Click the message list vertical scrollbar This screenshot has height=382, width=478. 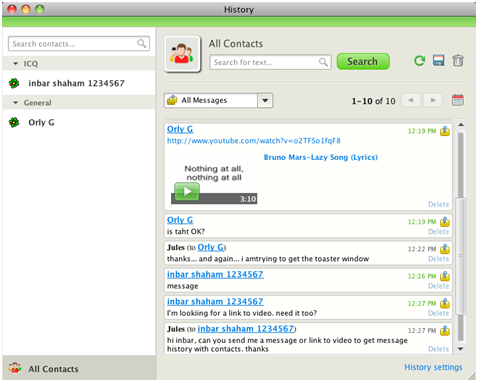tap(461, 237)
